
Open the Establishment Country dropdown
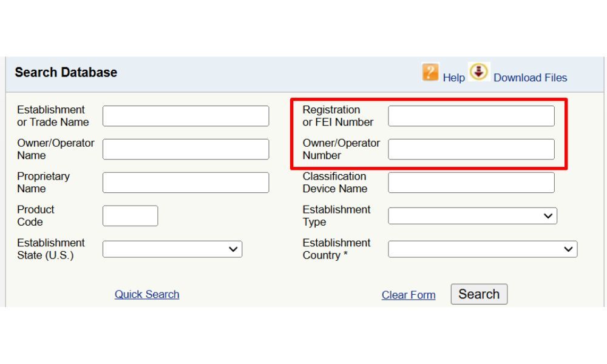[483, 249]
